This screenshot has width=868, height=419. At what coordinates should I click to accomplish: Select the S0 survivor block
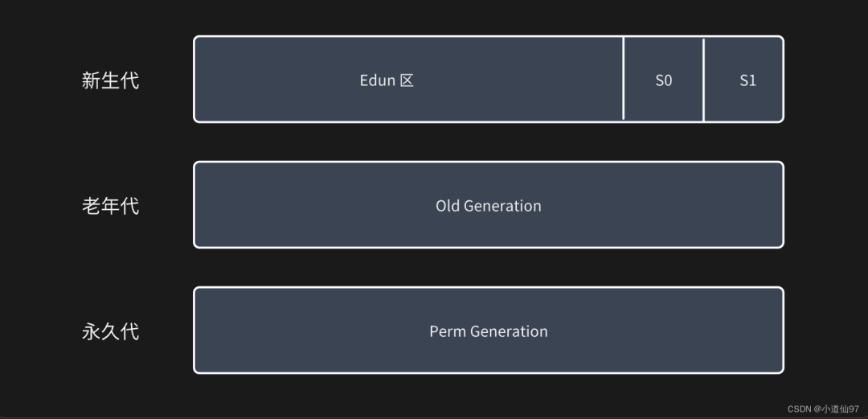pos(663,80)
